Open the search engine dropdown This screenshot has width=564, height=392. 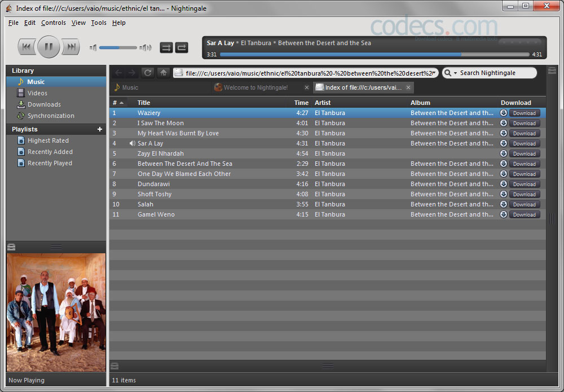pos(450,73)
